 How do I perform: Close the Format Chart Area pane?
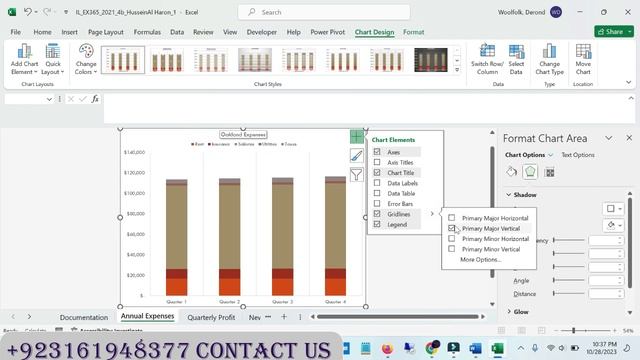(x=629, y=138)
